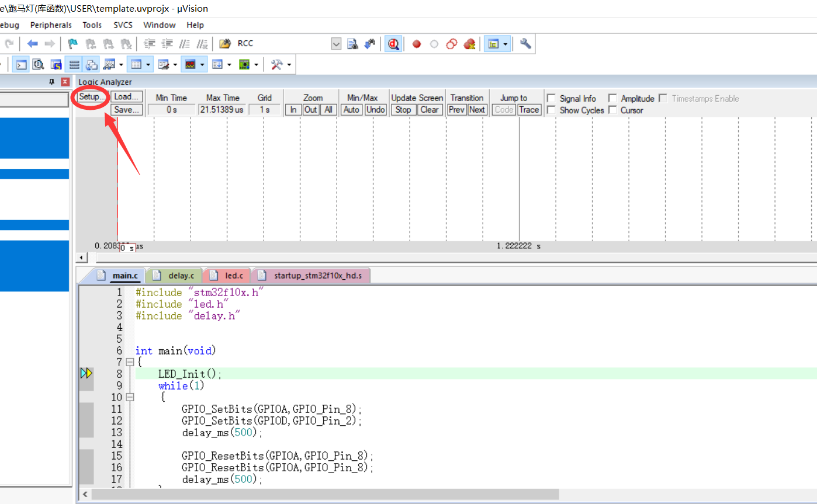817x504 pixels.
Task: Click the incremental find binoculars icon
Action: [x=369, y=44]
